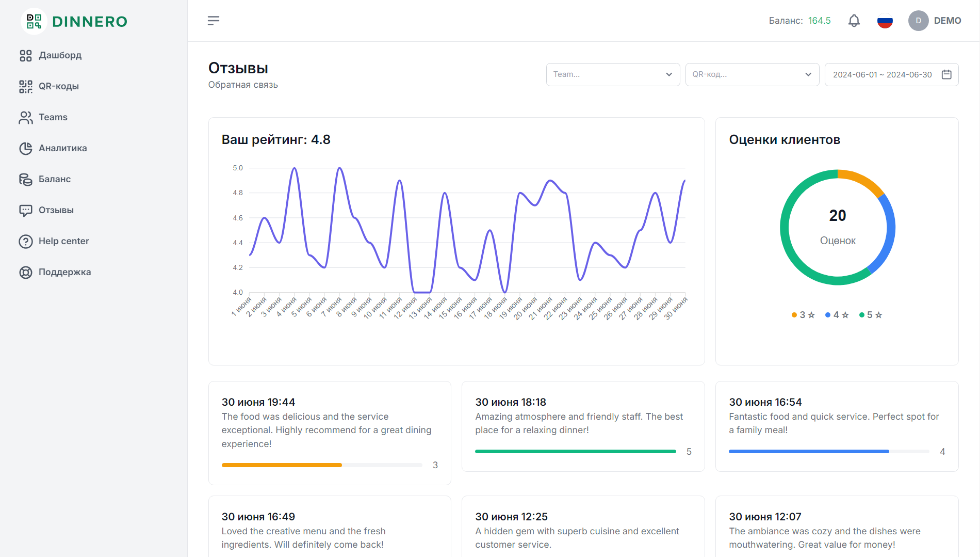
Task: Toggle the 4 star legend item
Action: [837, 315]
